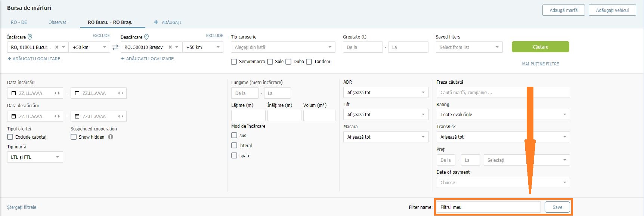This screenshot has height=216, width=644.
Task: Click MAI PUȚINE FILTRE link
Action: coord(541,64)
